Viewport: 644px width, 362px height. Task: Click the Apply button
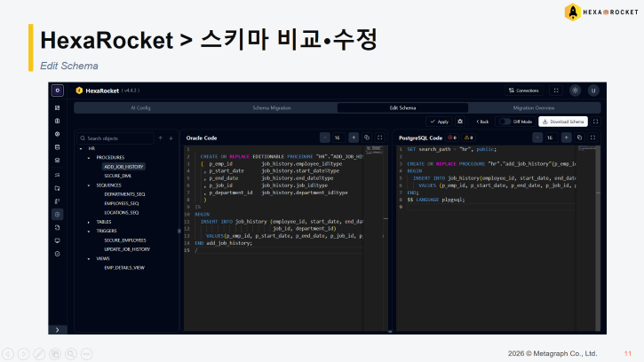coord(439,122)
